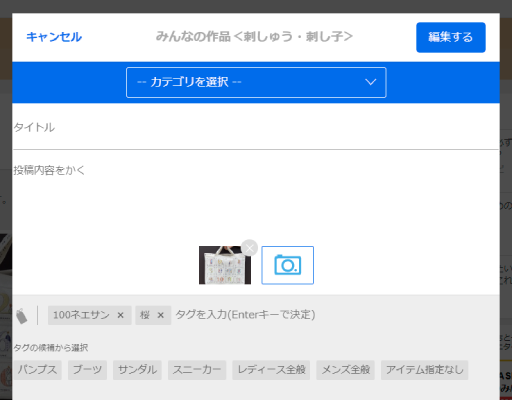Expand category list via chevron arrow
Screen dimensions: 512x400
click(370, 82)
